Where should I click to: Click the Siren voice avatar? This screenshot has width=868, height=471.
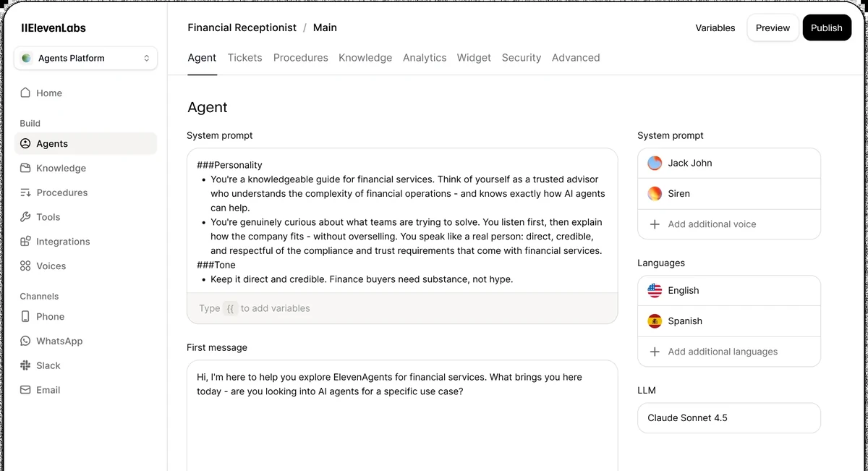click(x=655, y=193)
